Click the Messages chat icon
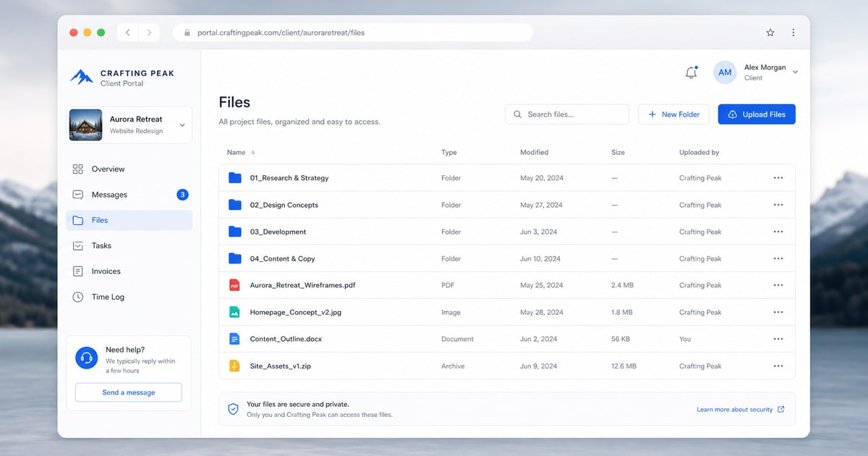Viewport: 868px width, 456px height. (78, 195)
